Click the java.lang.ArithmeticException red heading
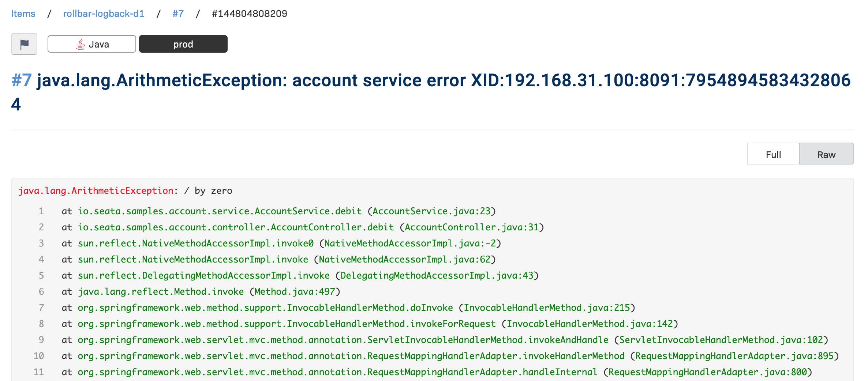Image resolution: width=868 pixels, height=381 pixels. click(96, 190)
